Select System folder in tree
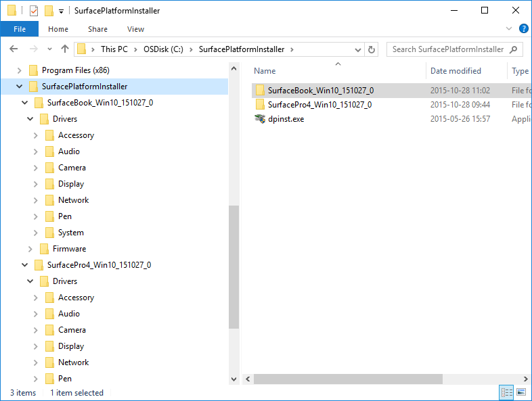532x401 pixels. (70, 233)
